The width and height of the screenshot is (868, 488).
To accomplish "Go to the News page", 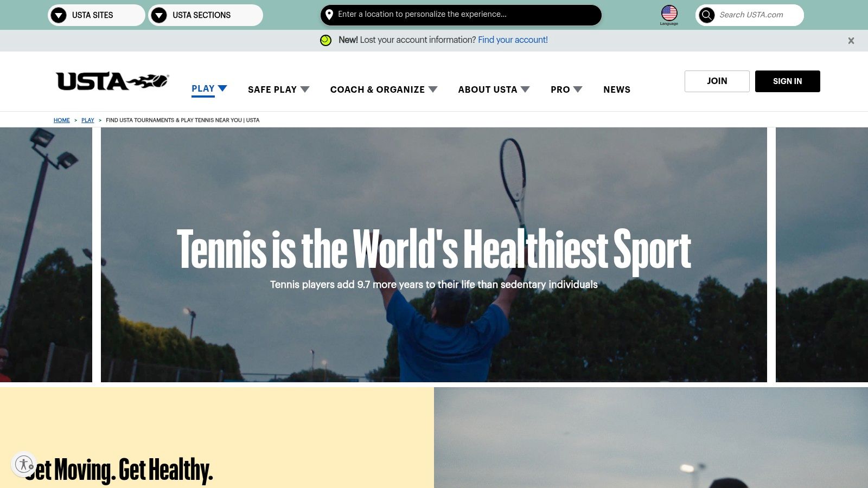I will coord(617,89).
